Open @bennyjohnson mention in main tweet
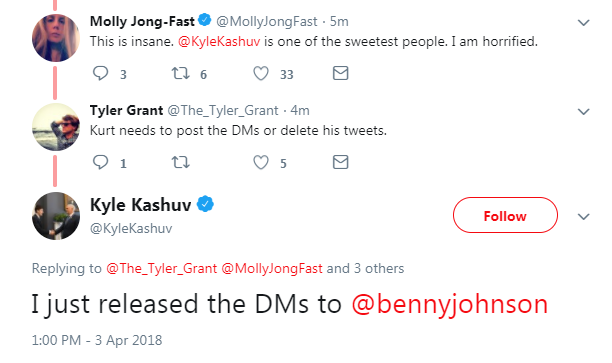Image resolution: width=612 pixels, height=363 pixels. click(450, 304)
